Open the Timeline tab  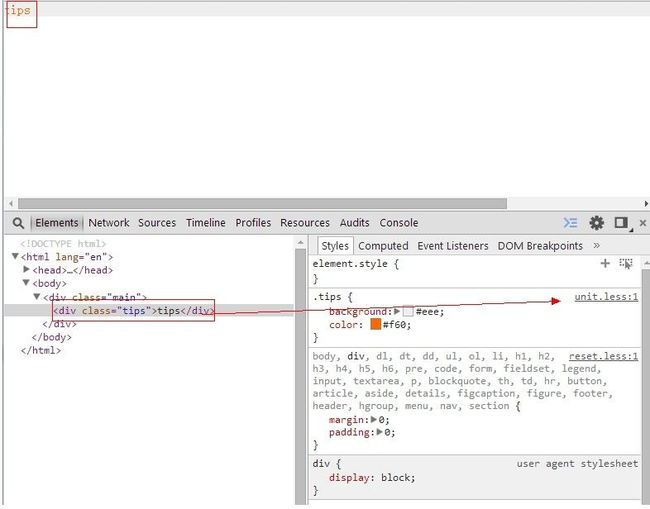tap(206, 223)
